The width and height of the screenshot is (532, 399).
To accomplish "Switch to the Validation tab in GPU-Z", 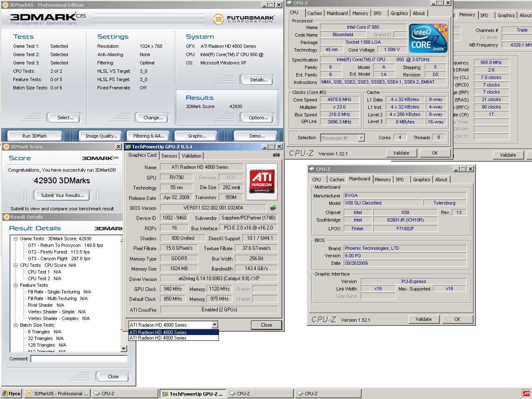I will [x=192, y=156].
